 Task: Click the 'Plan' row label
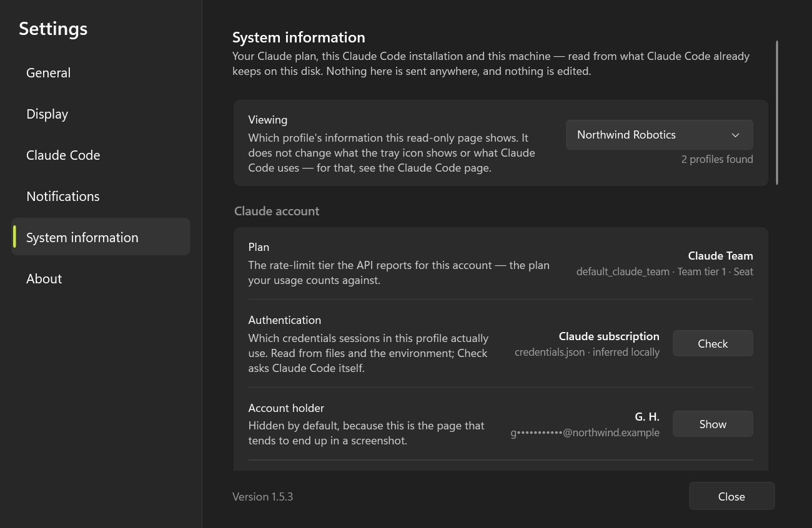pyautogui.click(x=259, y=247)
